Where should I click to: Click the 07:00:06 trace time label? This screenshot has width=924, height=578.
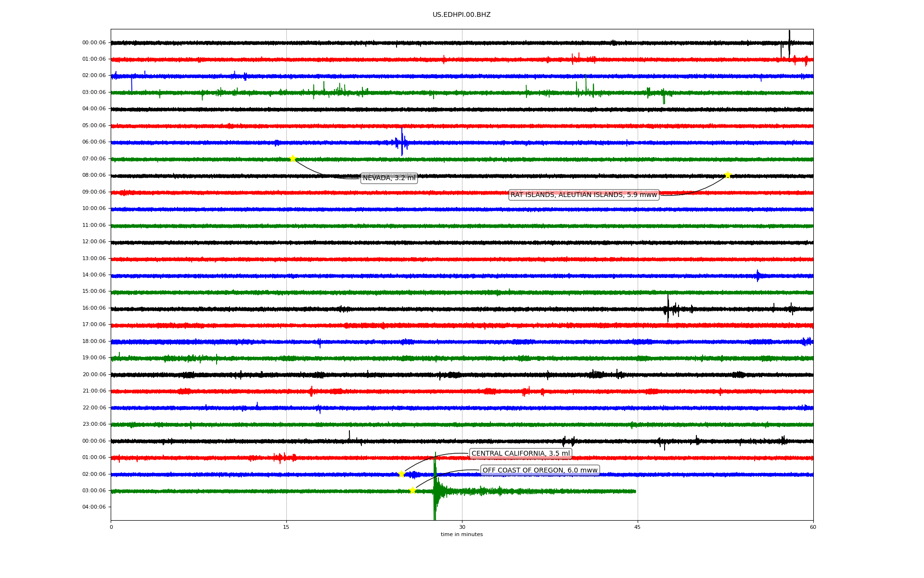coord(94,159)
